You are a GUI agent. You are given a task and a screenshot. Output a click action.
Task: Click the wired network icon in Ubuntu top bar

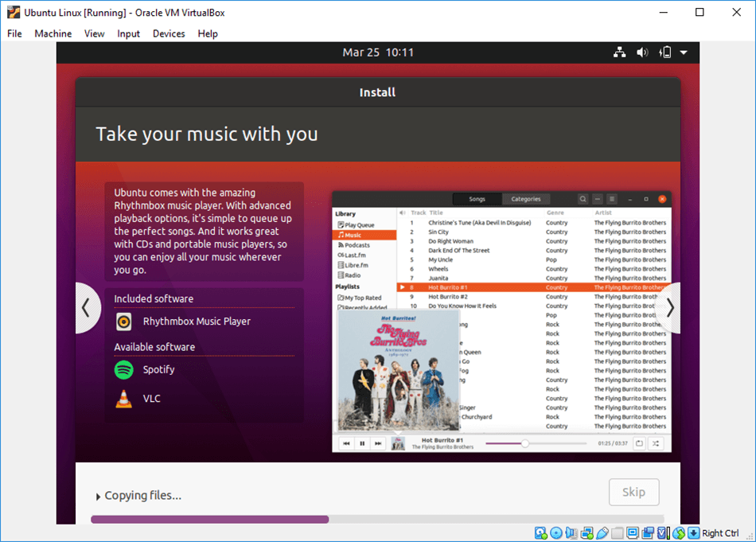(620, 53)
